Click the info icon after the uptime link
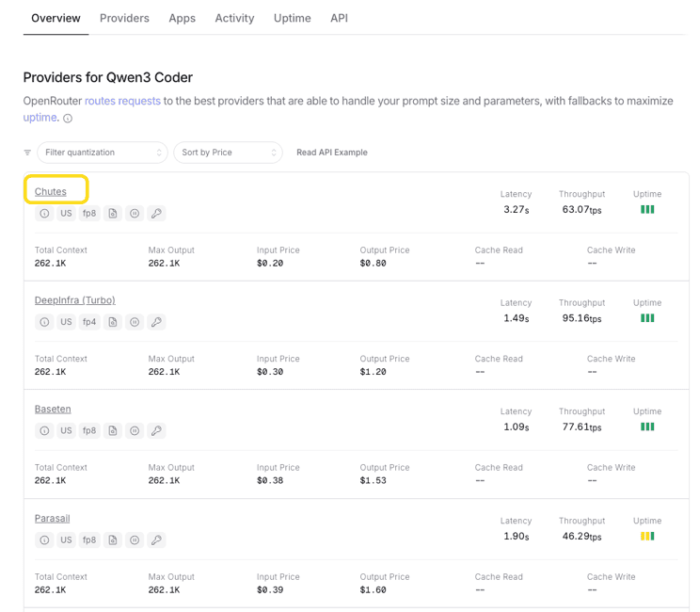The width and height of the screenshot is (700, 612). pos(68,119)
